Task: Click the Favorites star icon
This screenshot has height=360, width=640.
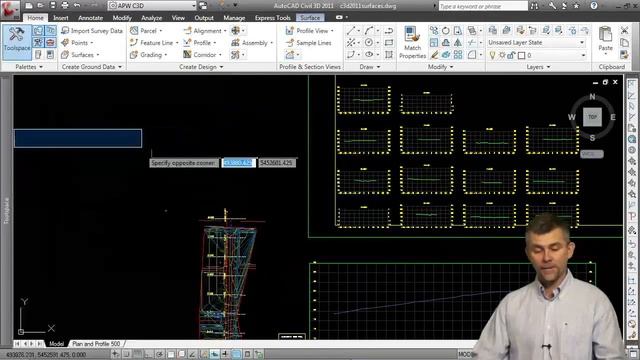Action: pos(576,6)
